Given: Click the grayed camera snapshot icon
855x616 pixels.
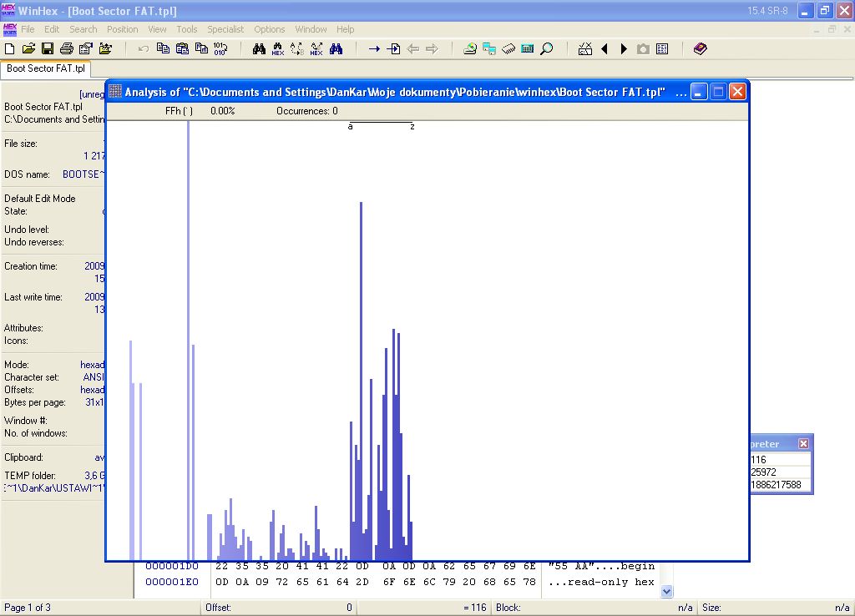Looking at the screenshot, I should (643, 49).
